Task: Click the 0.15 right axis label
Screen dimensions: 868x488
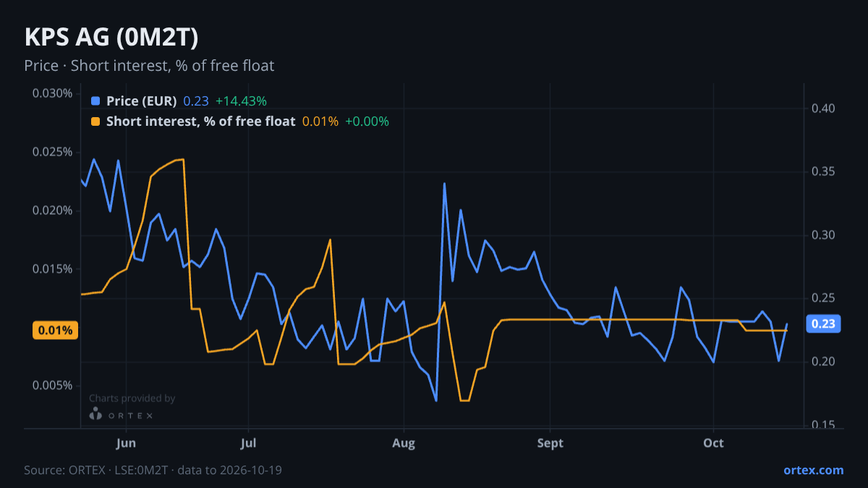Action: (x=824, y=424)
